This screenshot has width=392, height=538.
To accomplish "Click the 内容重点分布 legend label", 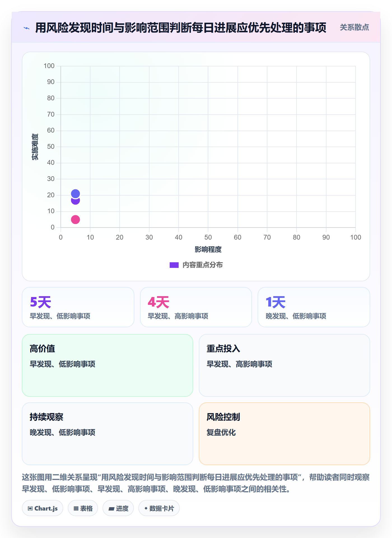I will click(x=202, y=265).
